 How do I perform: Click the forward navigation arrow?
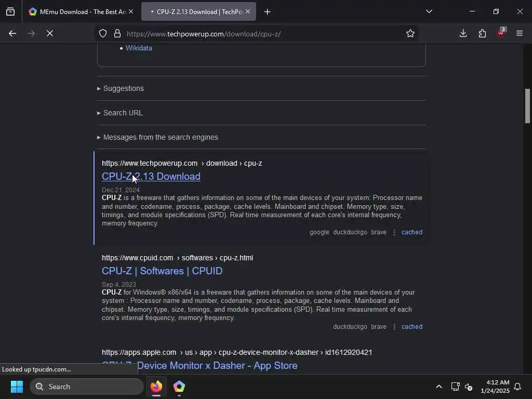31,33
